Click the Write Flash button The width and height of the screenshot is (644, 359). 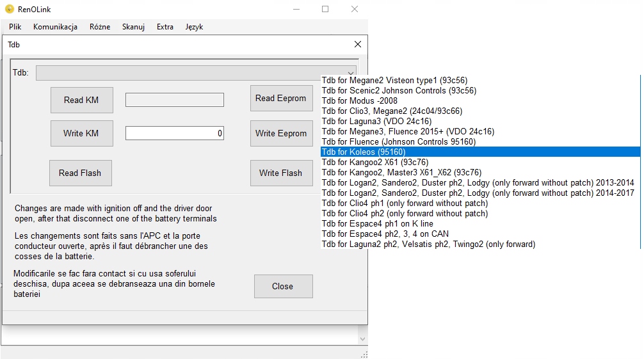pos(280,173)
